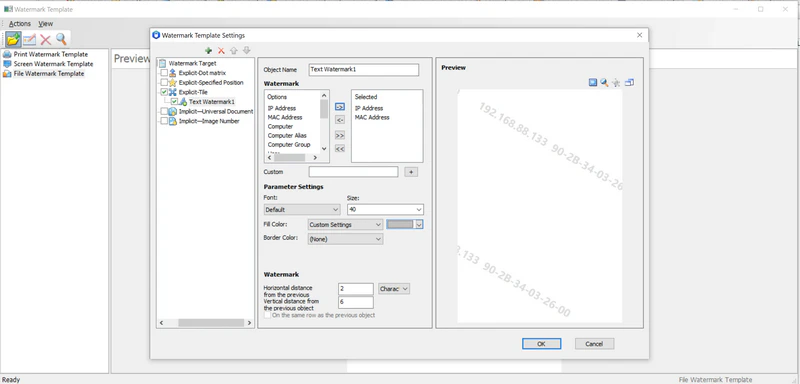Move option to Selected with -> button

340,107
